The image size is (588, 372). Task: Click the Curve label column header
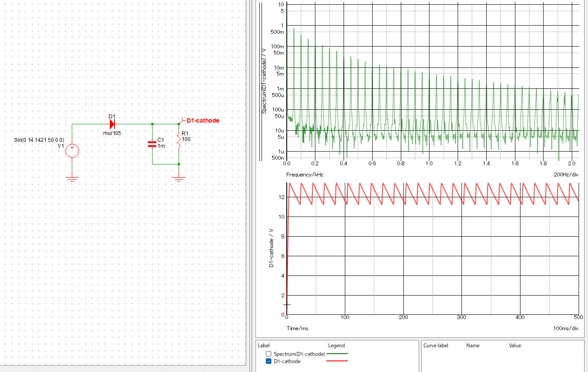[x=435, y=346]
